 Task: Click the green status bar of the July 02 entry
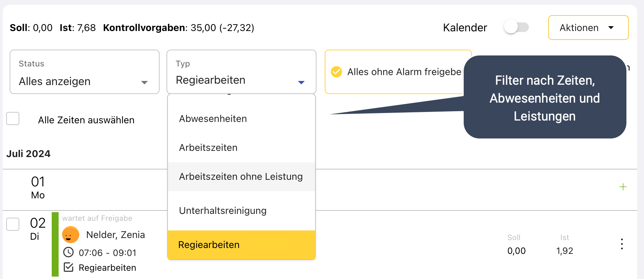[x=55, y=244]
